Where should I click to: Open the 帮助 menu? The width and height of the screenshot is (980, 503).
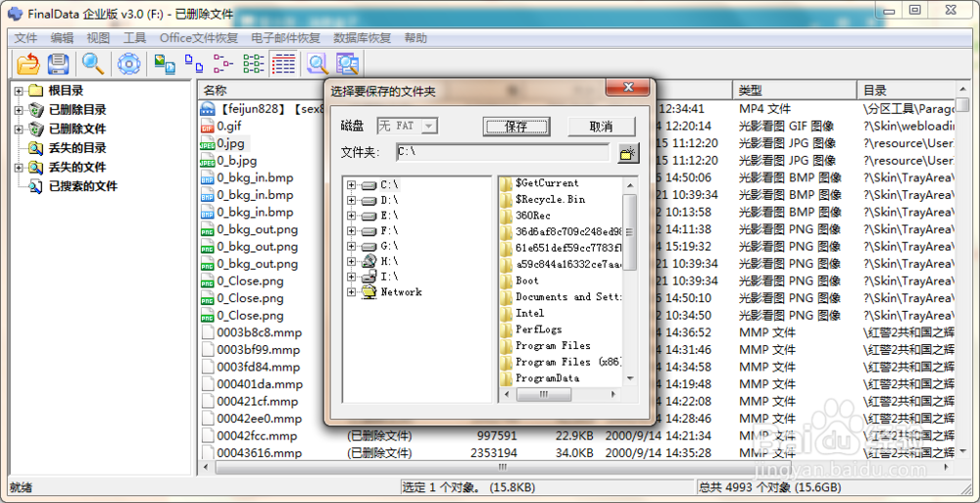point(416,37)
